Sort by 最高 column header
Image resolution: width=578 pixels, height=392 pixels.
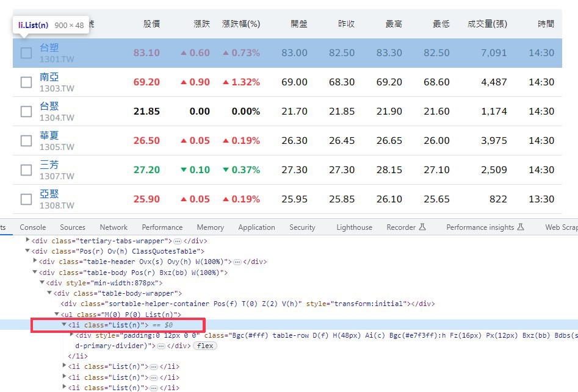click(394, 24)
